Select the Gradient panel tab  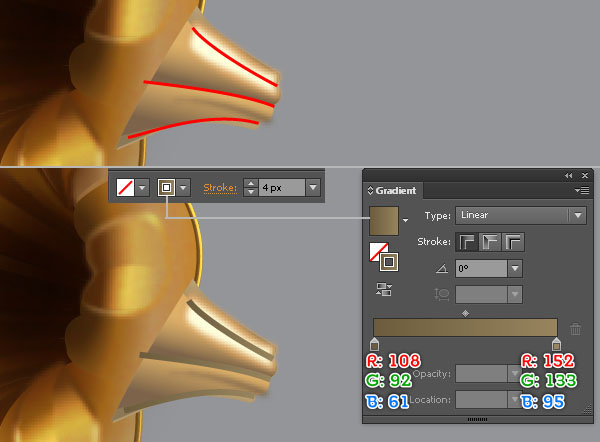395,191
